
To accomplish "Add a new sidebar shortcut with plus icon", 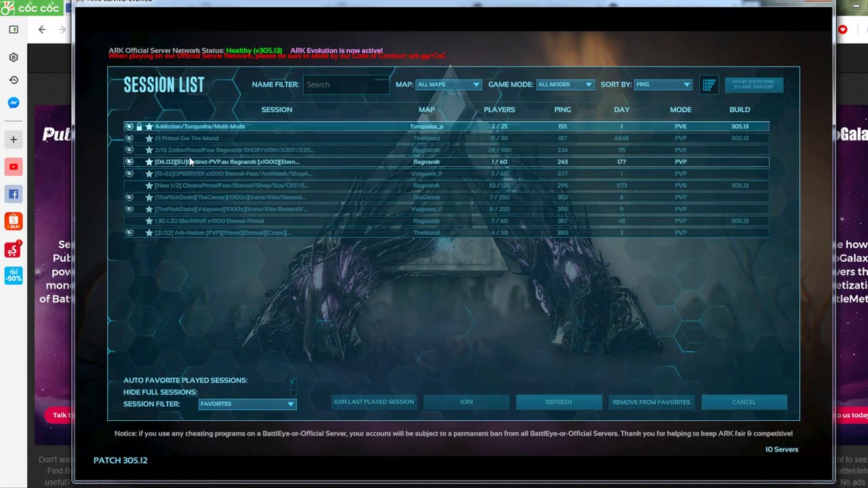I will click(x=14, y=140).
